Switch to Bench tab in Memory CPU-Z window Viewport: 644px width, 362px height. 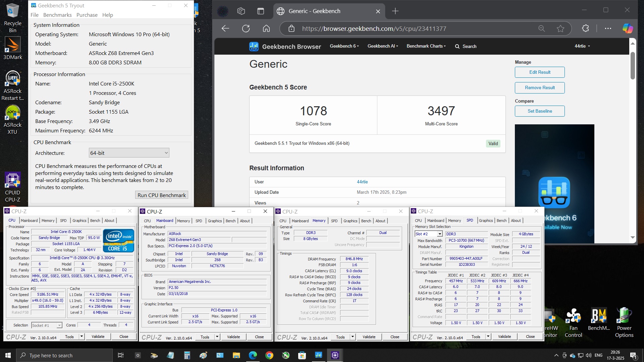click(366, 221)
